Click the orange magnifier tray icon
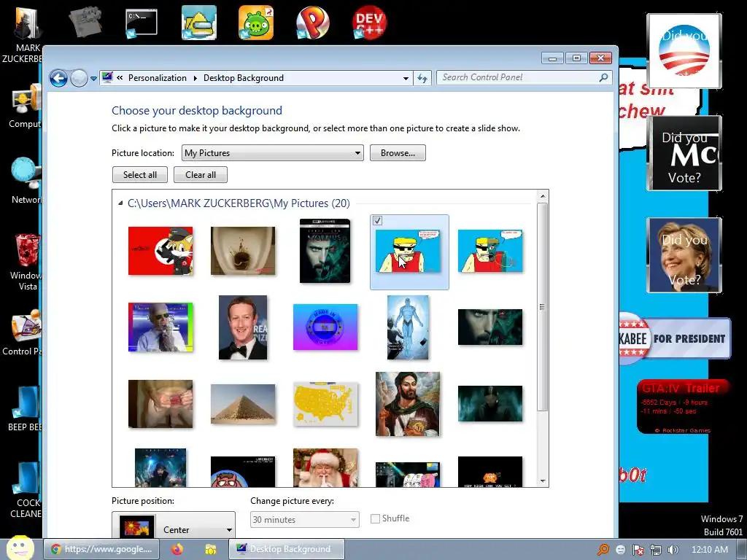The image size is (747, 560). [603, 550]
